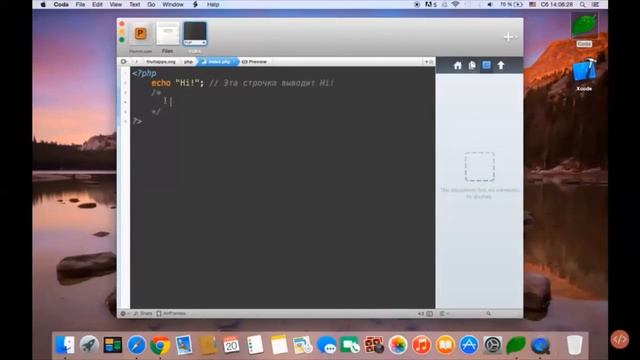
Task: Open Google Chrome from the Dock
Action: (x=160, y=345)
